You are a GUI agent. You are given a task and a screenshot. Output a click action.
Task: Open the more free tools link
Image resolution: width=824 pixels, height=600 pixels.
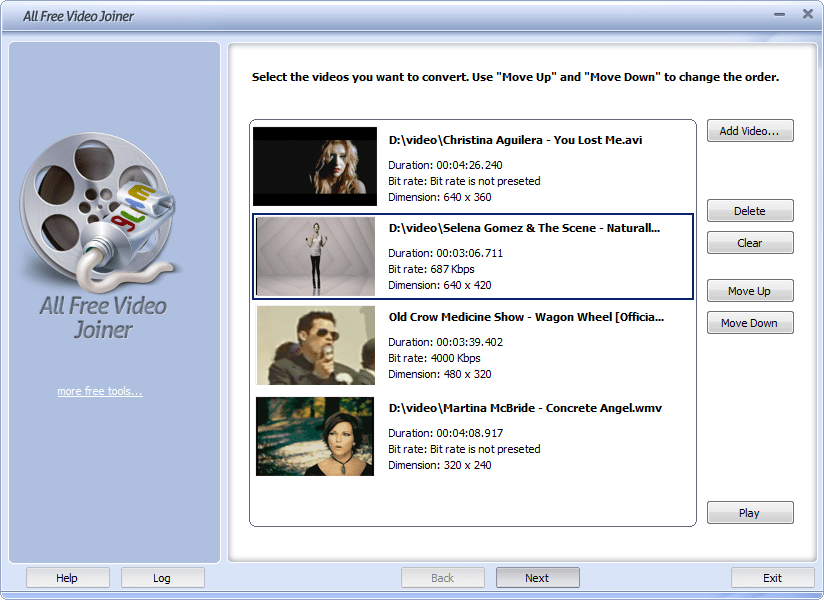[x=100, y=391]
